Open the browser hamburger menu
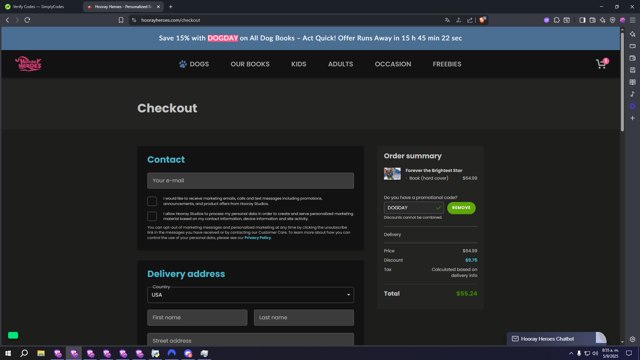This screenshot has width=640, height=360. click(x=632, y=20)
